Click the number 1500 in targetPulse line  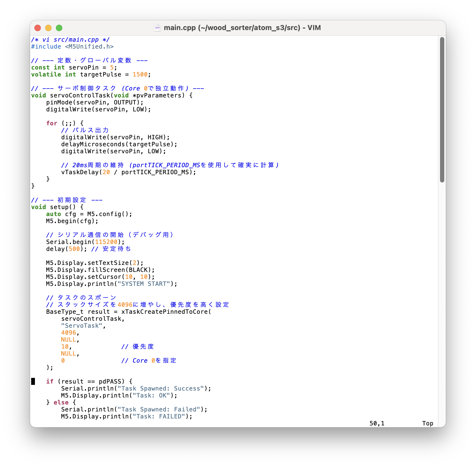pos(140,75)
